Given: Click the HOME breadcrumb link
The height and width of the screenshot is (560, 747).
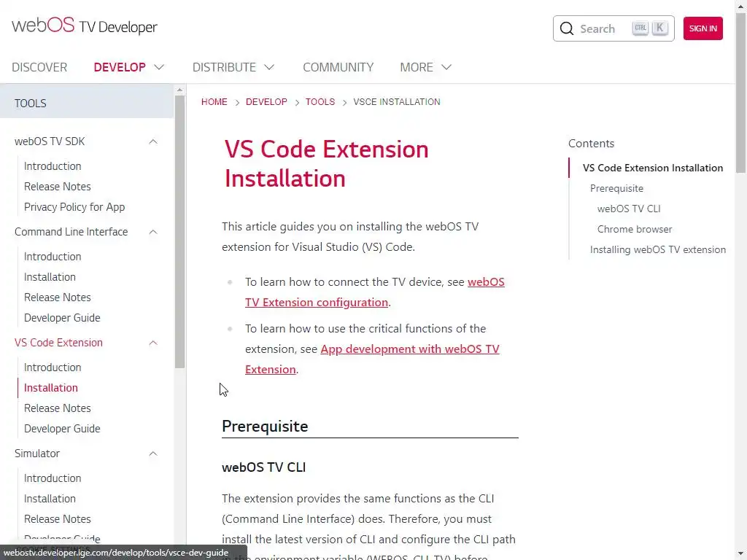Looking at the screenshot, I should pos(214,102).
